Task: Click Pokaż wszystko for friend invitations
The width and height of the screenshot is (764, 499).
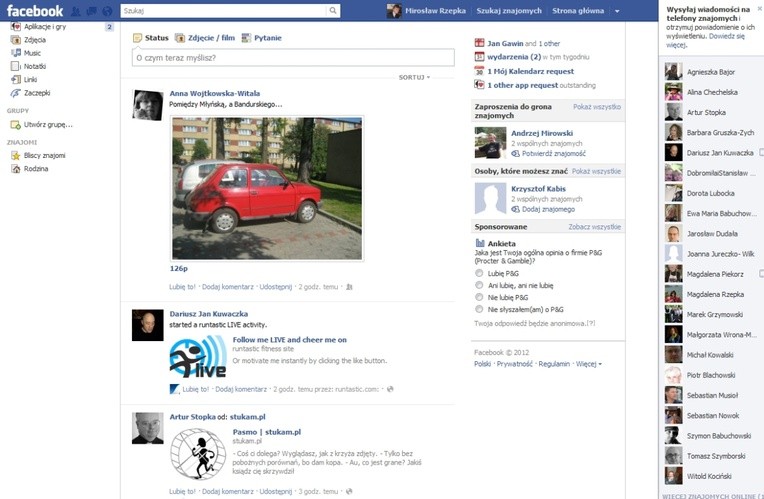Action: (x=597, y=106)
